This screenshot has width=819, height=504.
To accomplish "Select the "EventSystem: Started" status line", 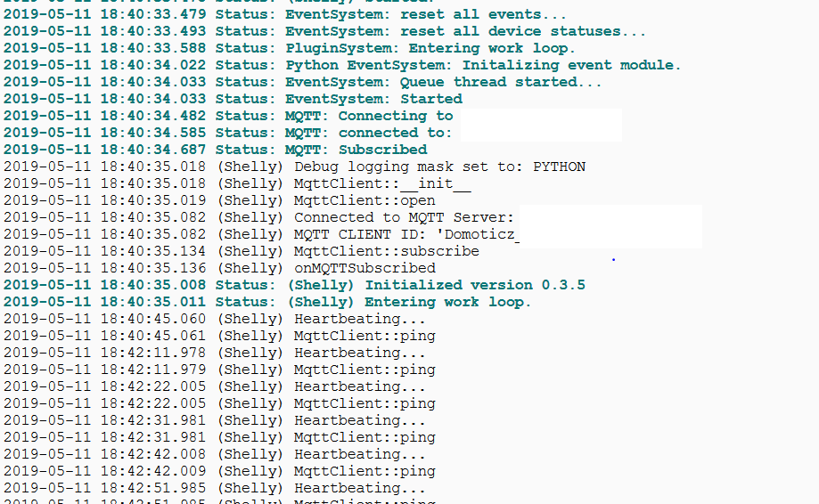I will [233, 99].
